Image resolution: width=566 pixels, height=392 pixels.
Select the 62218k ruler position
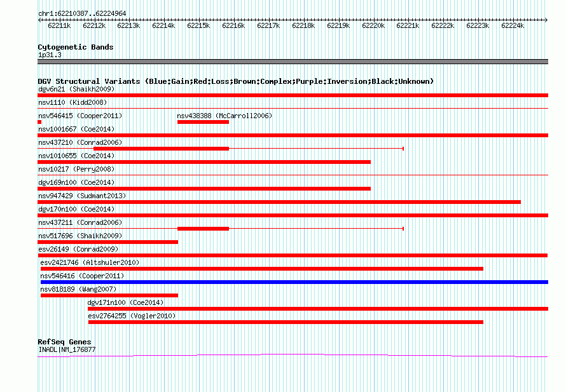pos(303,25)
